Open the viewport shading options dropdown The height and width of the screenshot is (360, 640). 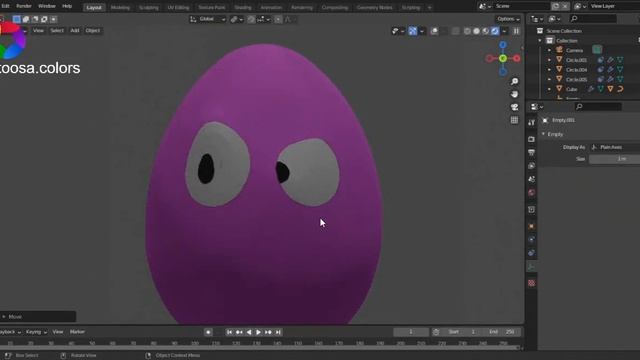pos(504,31)
